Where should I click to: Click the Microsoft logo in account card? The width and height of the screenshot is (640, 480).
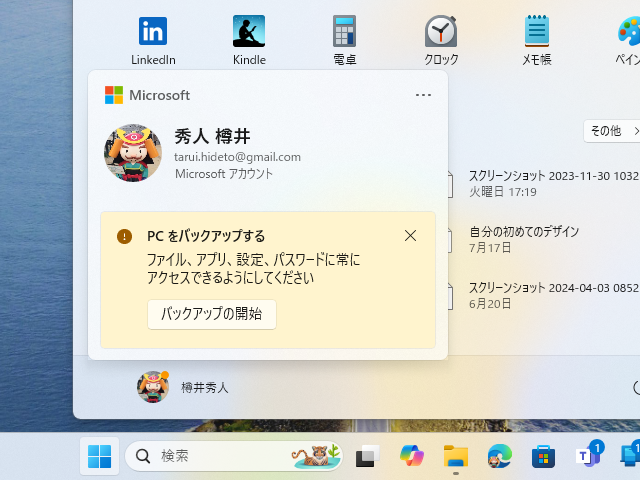114,95
